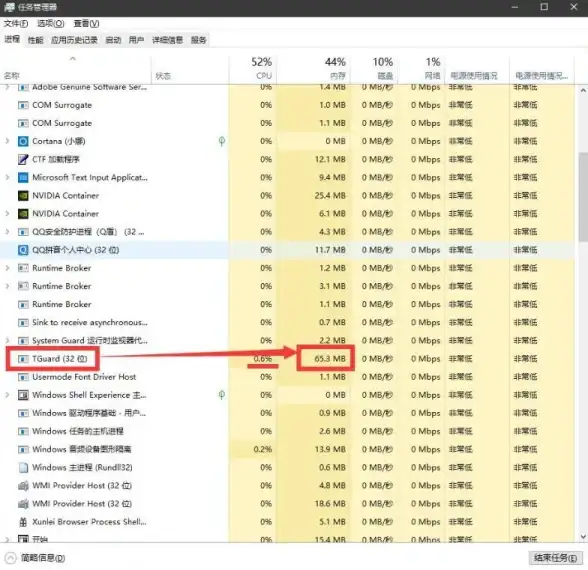
Task: Click the Task Manager title bar icon
Action: 9,7
